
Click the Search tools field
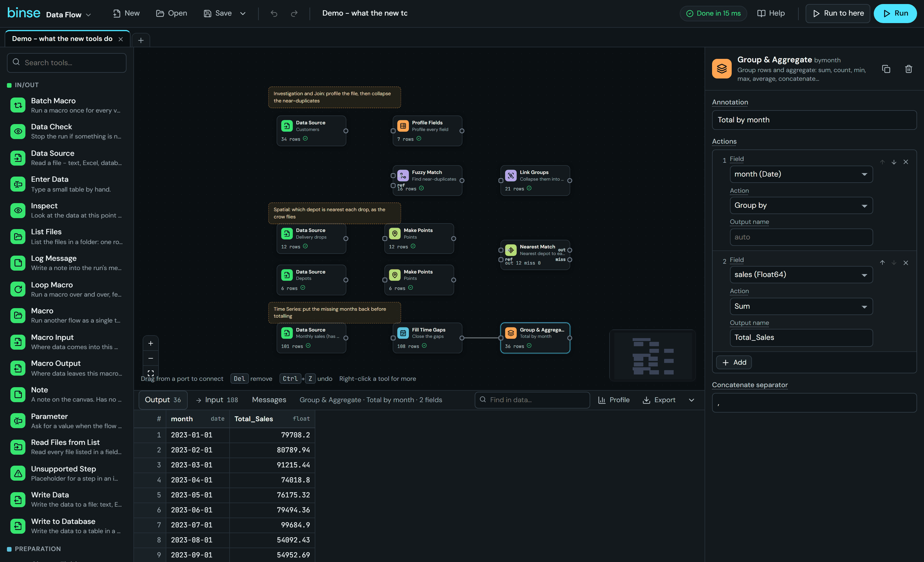tap(67, 63)
